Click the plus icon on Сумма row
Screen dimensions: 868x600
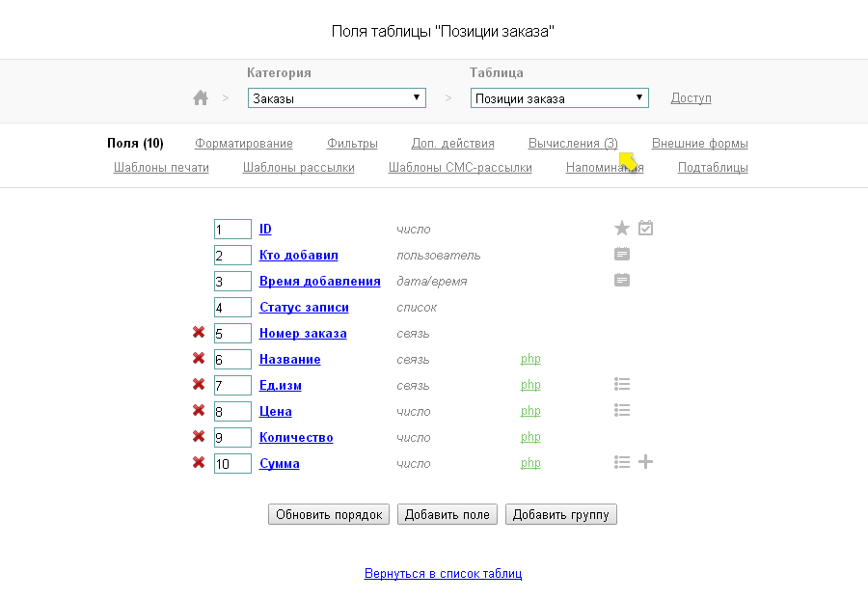click(x=646, y=463)
